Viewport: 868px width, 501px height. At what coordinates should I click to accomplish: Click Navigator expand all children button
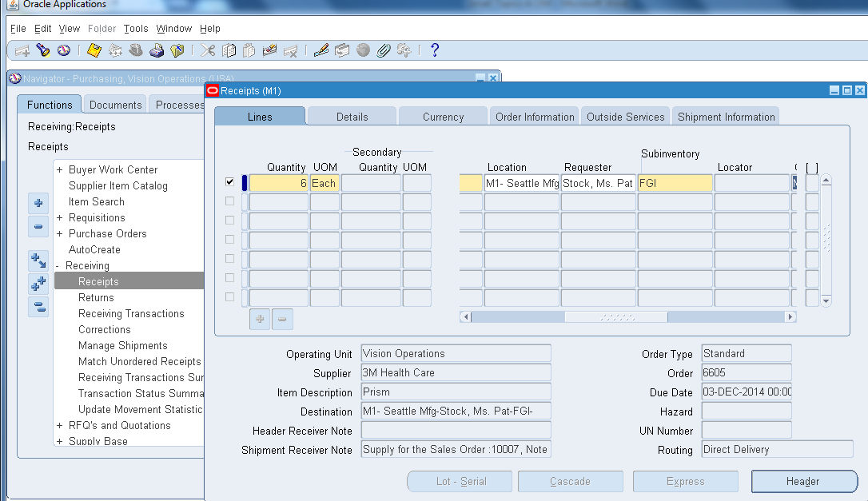tap(38, 260)
